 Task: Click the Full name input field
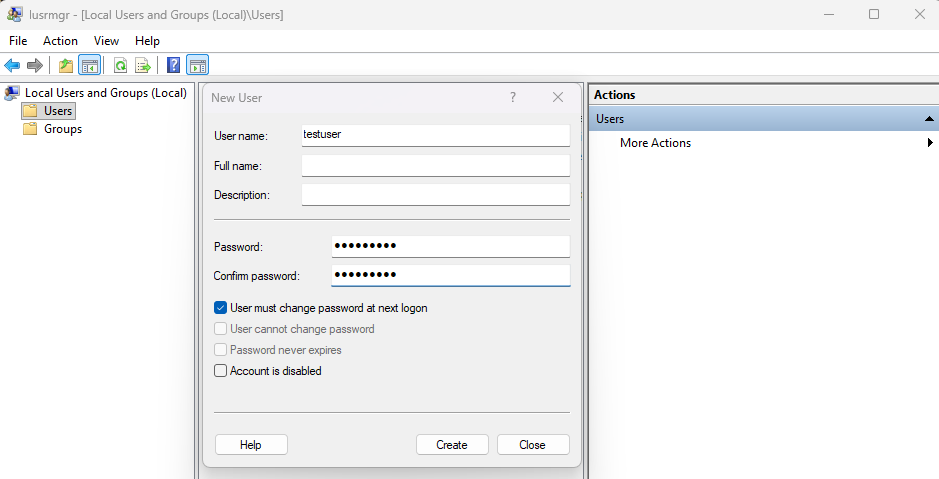pyautogui.click(x=435, y=165)
